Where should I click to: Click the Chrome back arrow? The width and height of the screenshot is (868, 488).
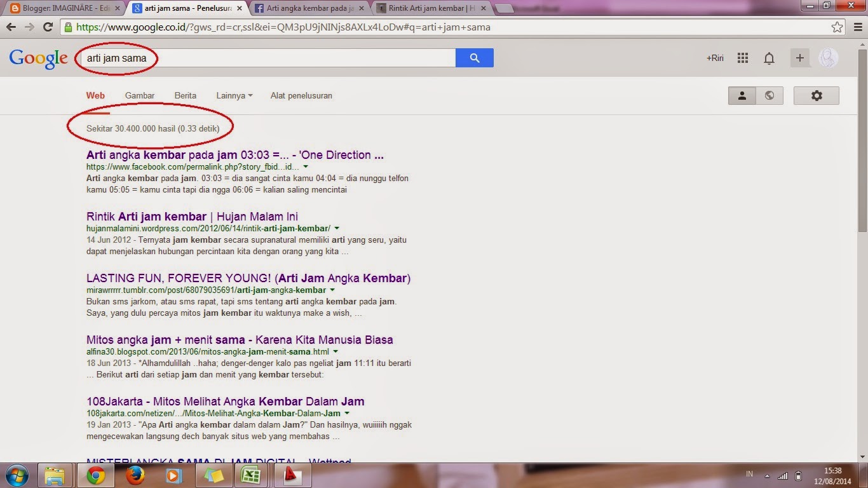coord(11,27)
